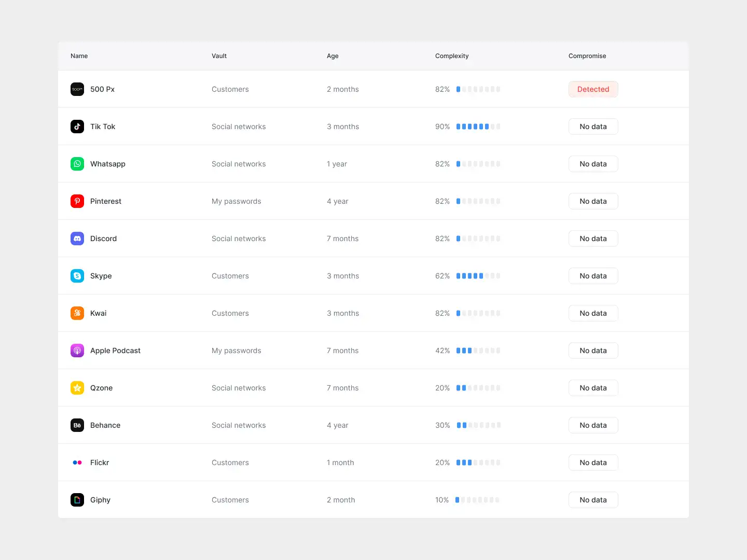
Task: Sort by the Name column header
Action: click(x=79, y=56)
